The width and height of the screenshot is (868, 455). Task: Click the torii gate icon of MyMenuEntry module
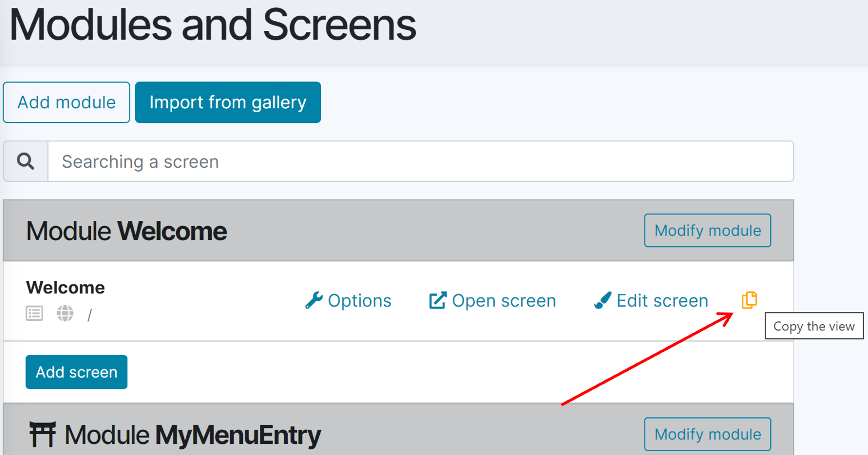coord(43,435)
